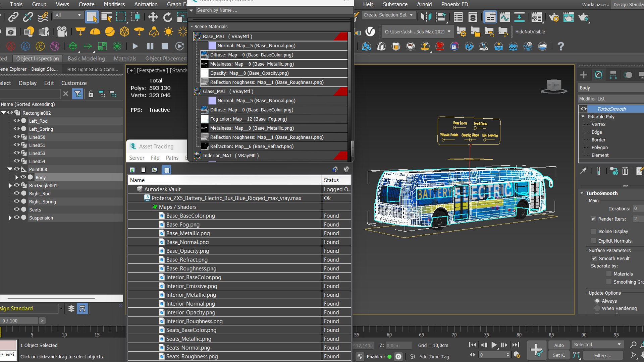Choose Rectangular Selection Region tool

point(121,17)
